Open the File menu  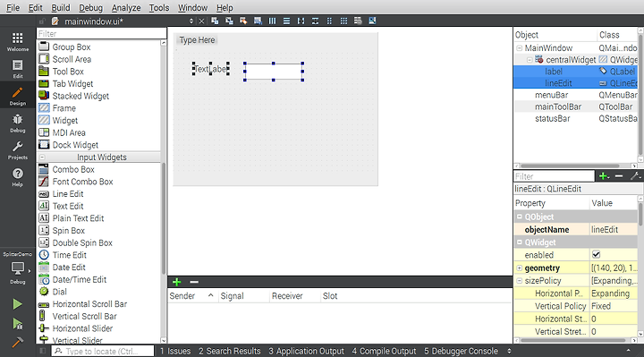[x=13, y=7]
